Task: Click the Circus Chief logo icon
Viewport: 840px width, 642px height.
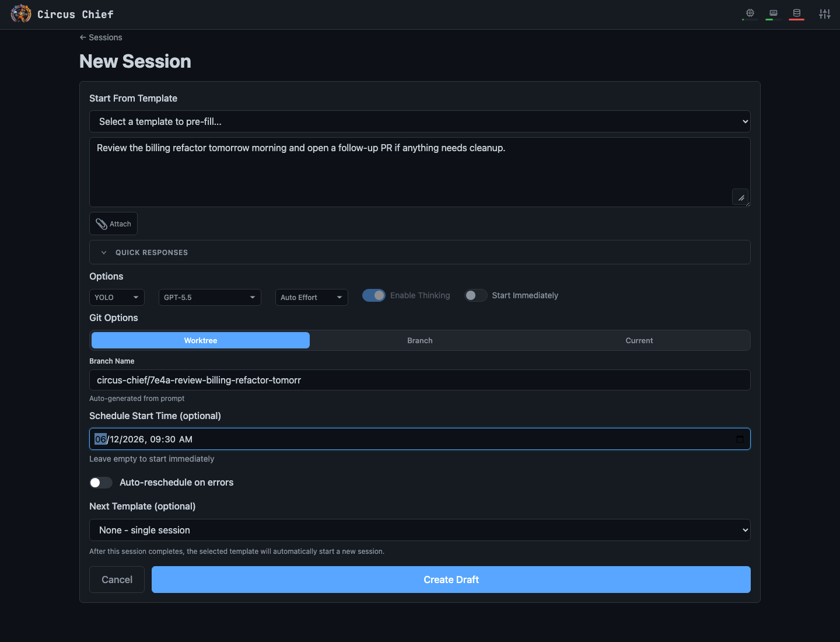Action: tap(21, 13)
